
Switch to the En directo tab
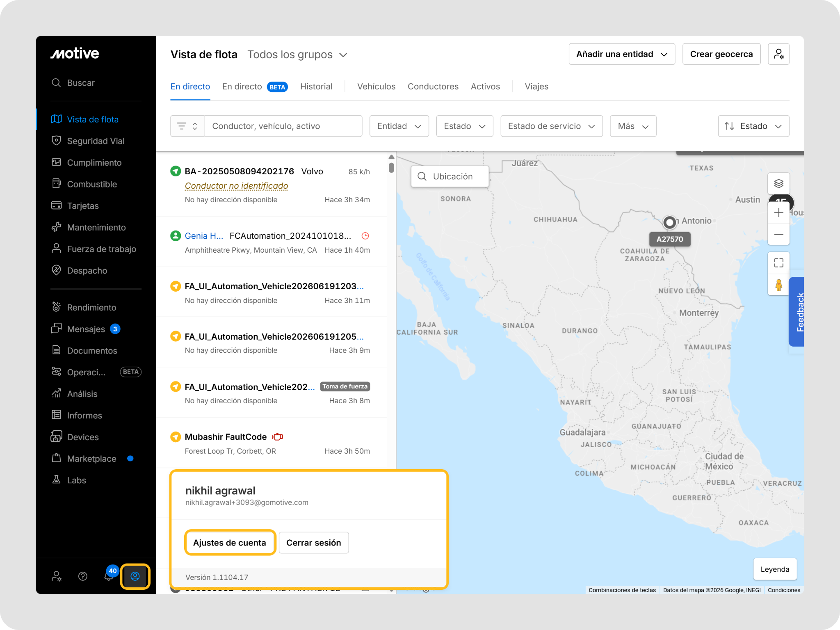coord(190,87)
